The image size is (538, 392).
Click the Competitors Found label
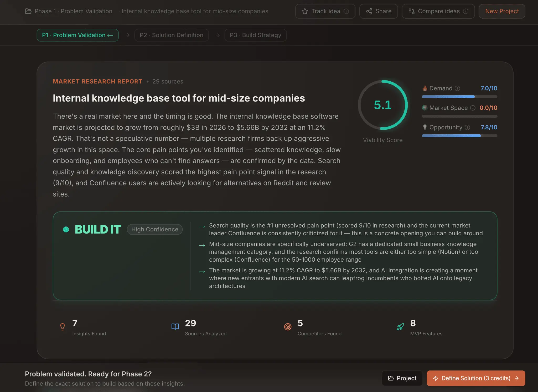319,333
